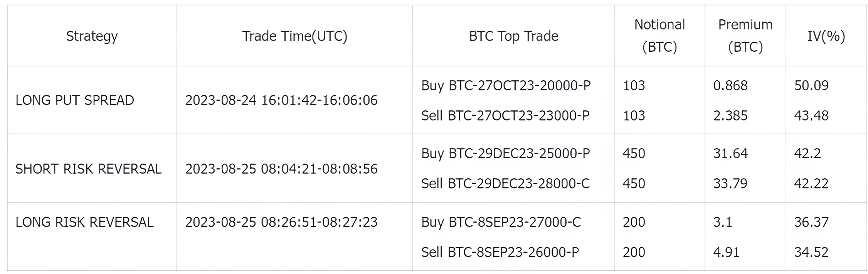Viewport: 868px width, 274px height.
Task: Select the Notional (BTC) column header
Action: click(x=659, y=36)
